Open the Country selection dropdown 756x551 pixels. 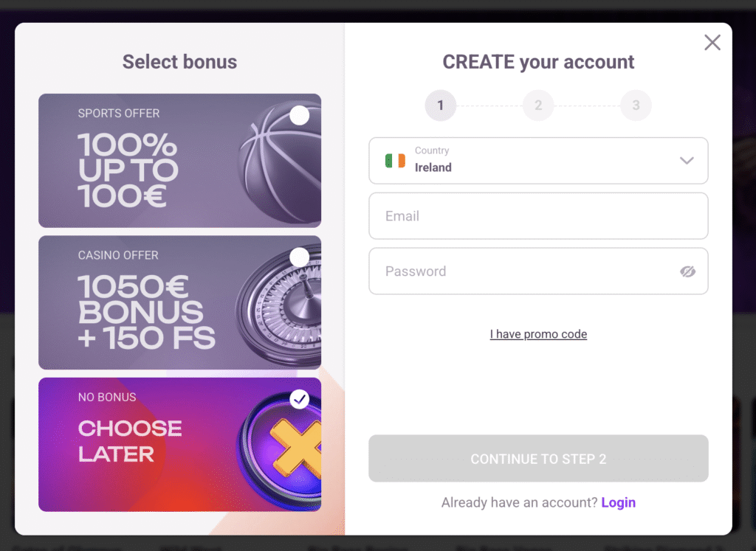[538, 161]
